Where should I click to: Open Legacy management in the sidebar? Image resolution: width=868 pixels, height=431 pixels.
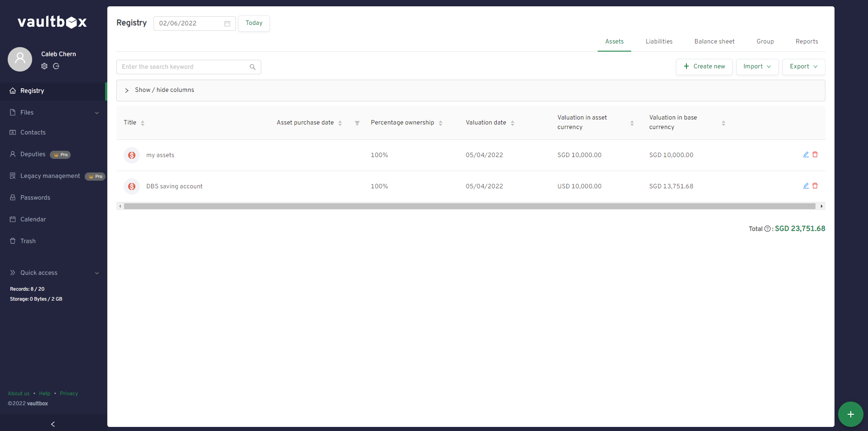[x=50, y=176]
